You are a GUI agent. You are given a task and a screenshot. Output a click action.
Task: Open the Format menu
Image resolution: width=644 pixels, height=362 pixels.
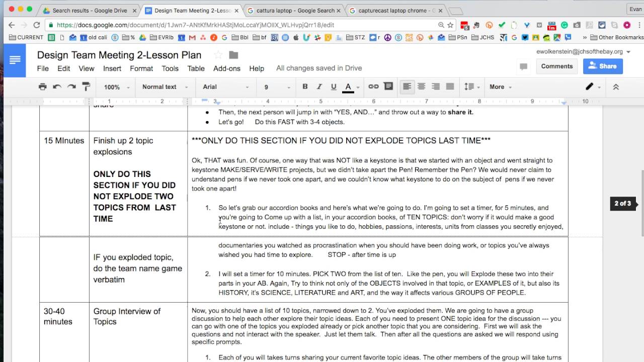(141, 68)
